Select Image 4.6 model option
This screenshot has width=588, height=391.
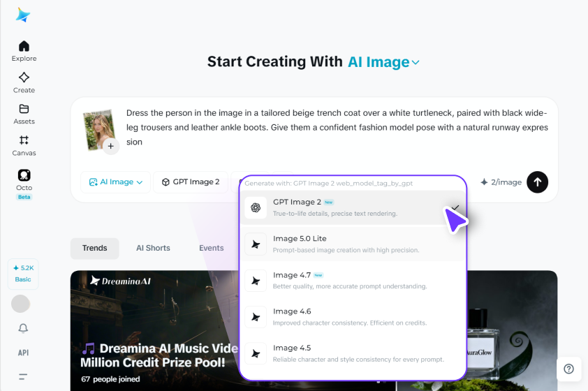(353, 317)
